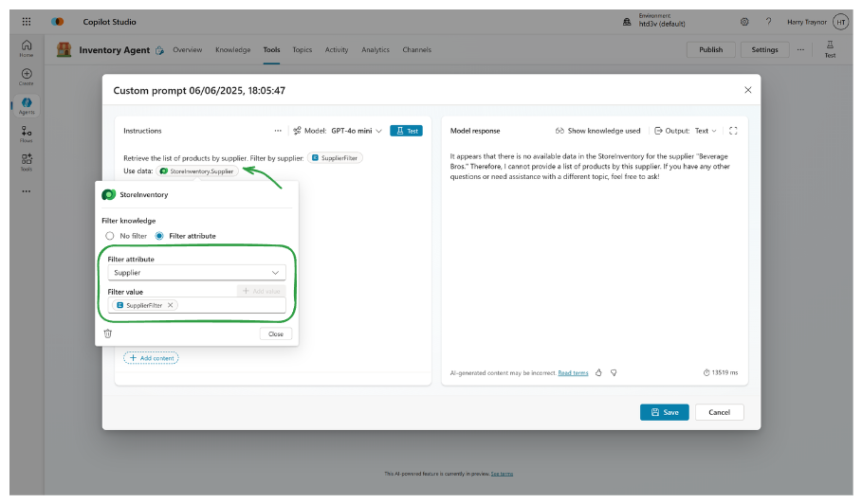Switch to the Channels tab

pyautogui.click(x=416, y=49)
